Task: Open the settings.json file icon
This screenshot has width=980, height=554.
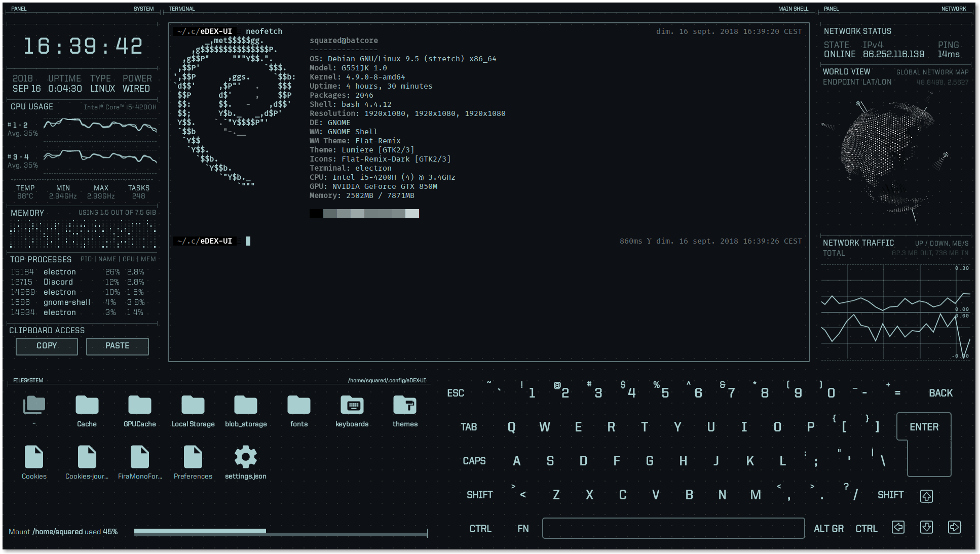Action: [x=246, y=461]
